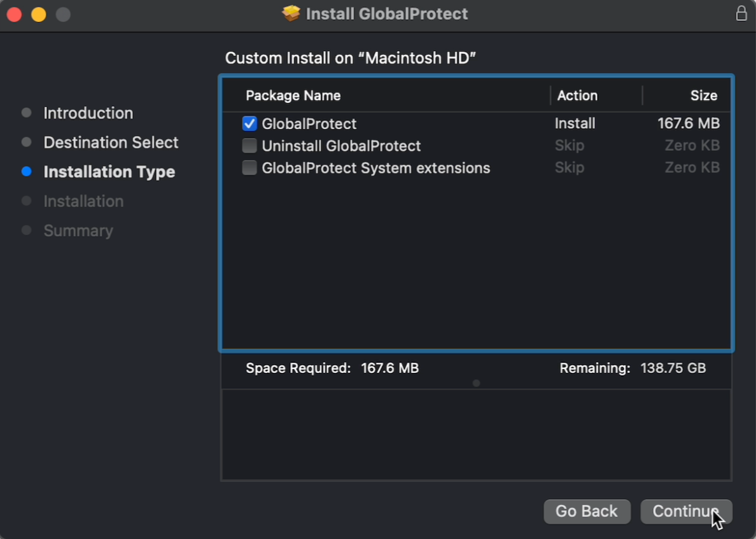Select the Introduction step in sidebar
The height and width of the screenshot is (539, 756).
[88, 113]
